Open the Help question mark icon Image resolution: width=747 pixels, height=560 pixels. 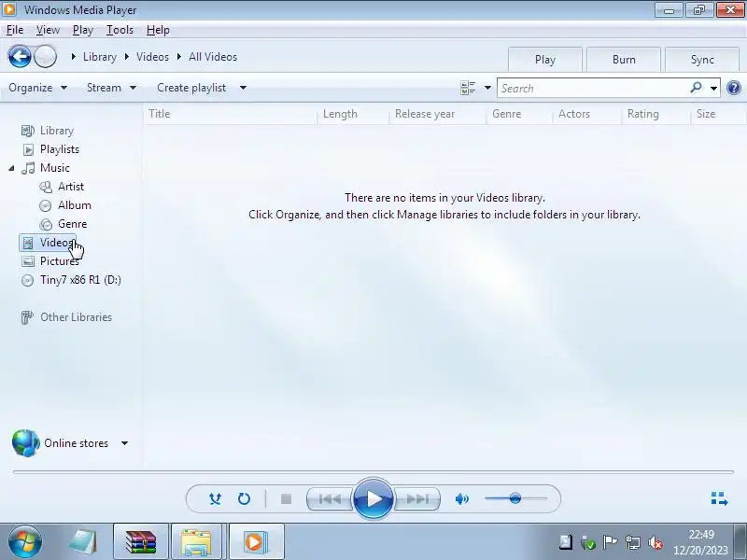click(734, 88)
